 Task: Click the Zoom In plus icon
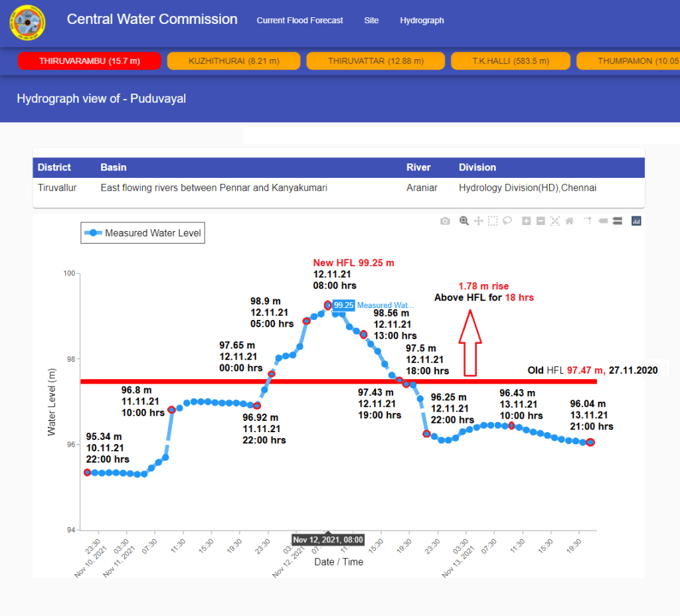click(526, 221)
